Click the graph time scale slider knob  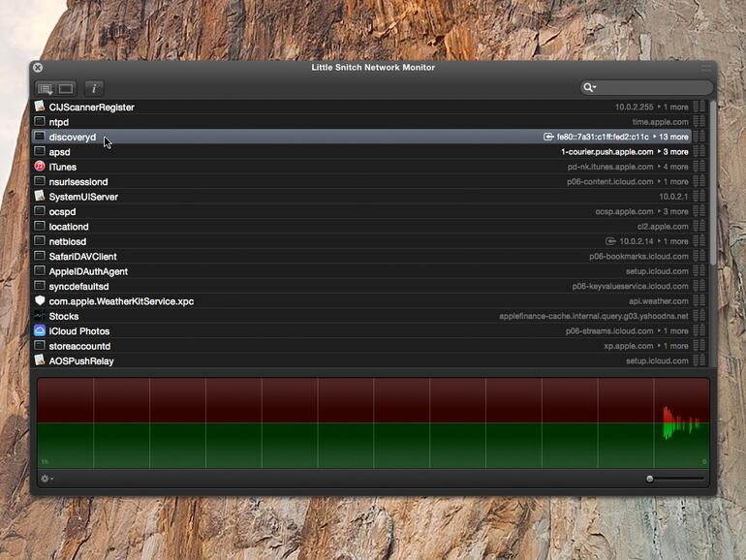649,479
